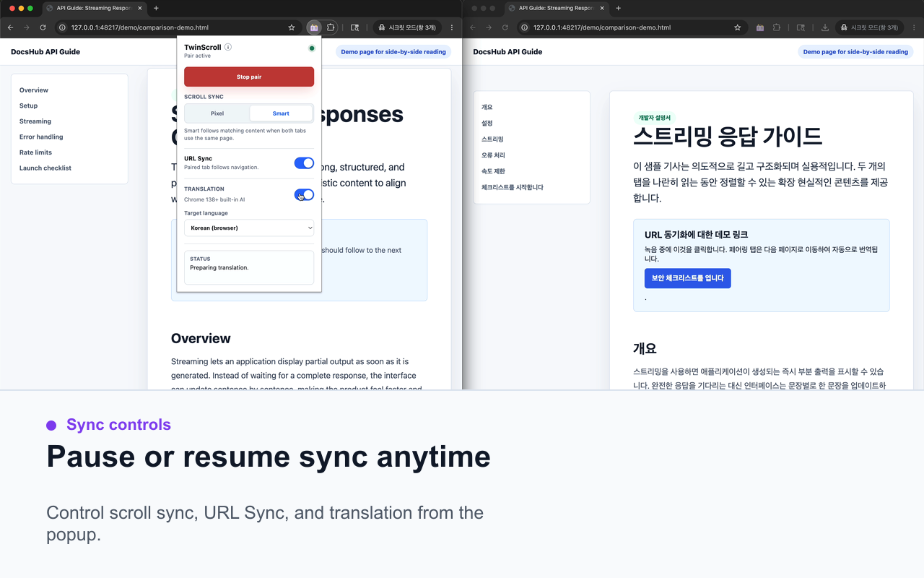Open the Chrome three-dot menu in right window
The image size is (924, 578).
point(914,27)
